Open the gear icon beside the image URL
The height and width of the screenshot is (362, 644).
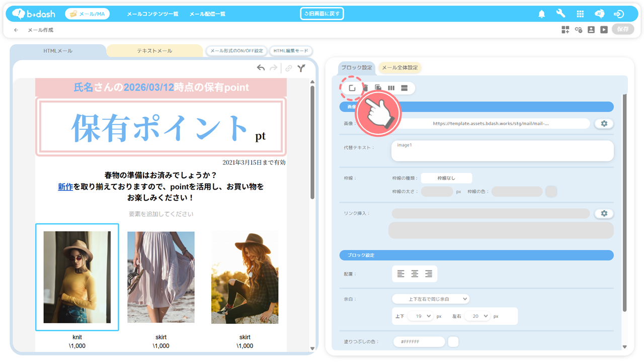pyautogui.click(x=604, y=124)
